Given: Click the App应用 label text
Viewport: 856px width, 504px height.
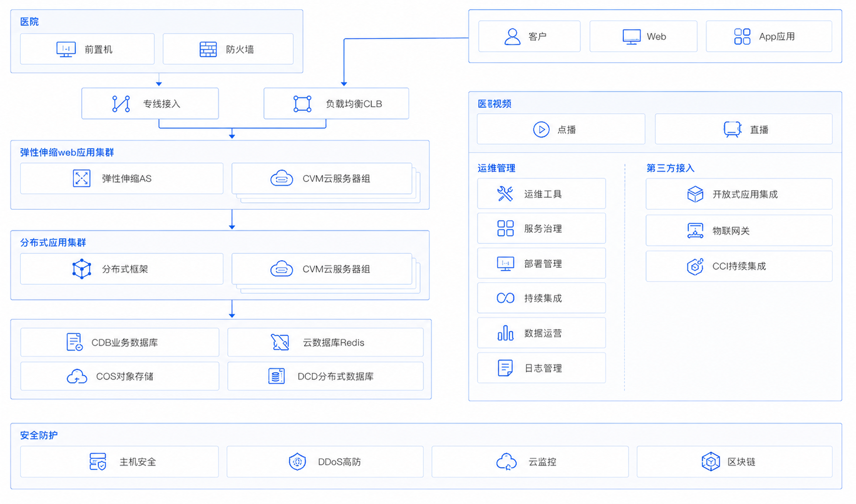Looking at the screenshot, I should pyautogui.click(x=777, y=37).
